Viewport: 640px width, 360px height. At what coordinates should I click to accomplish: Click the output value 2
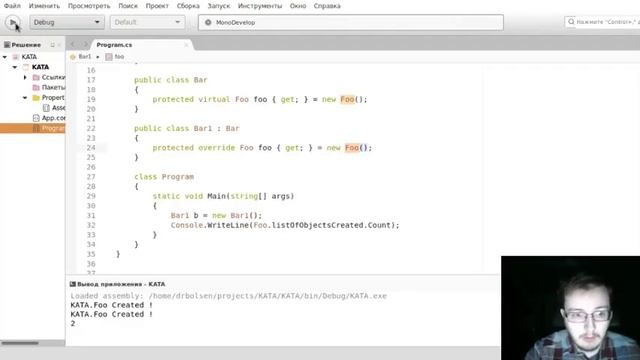tap(73, 324)
